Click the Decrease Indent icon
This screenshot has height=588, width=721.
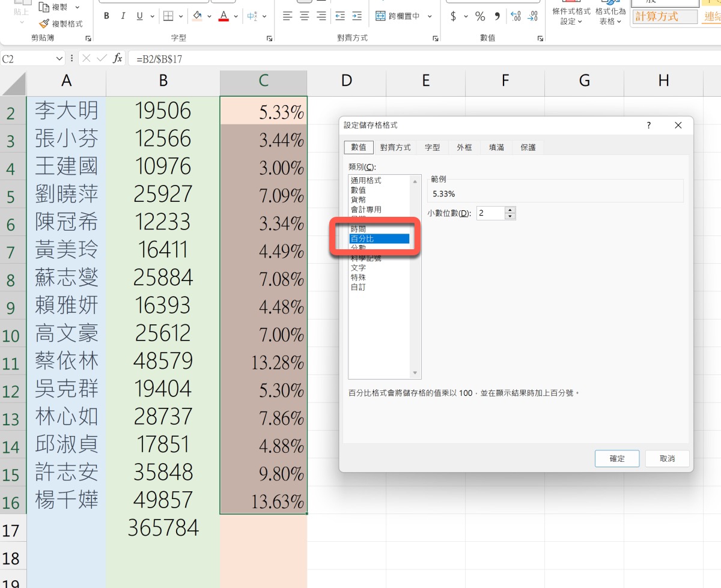340,16
